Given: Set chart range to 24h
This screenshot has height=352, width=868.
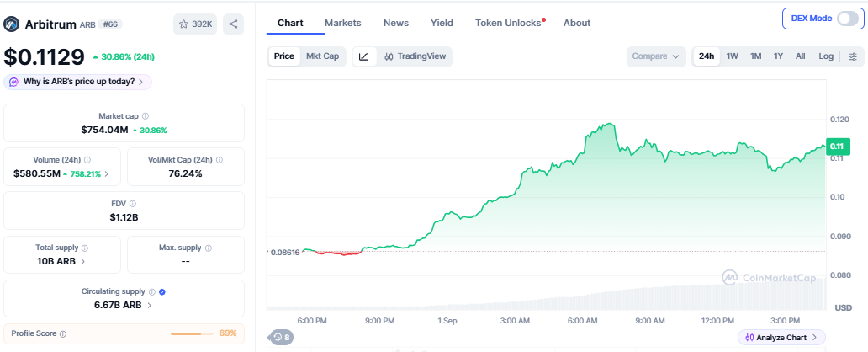Looking at the screenshot, I should pos(707,56).
